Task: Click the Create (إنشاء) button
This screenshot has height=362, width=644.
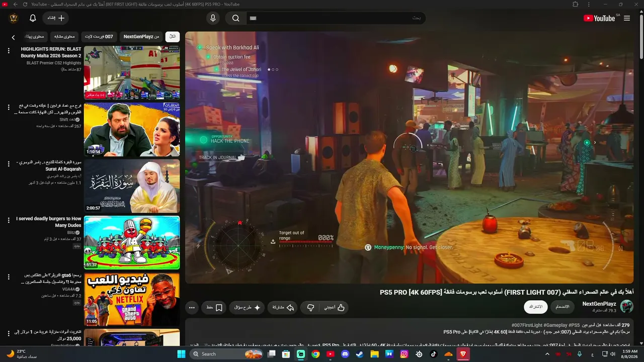Action: click(55, 18)
